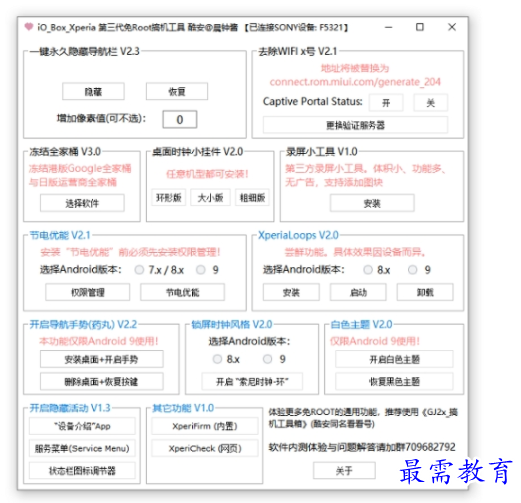
Task: Click the 节电优能 install button
Action: (x=182, y=292)
